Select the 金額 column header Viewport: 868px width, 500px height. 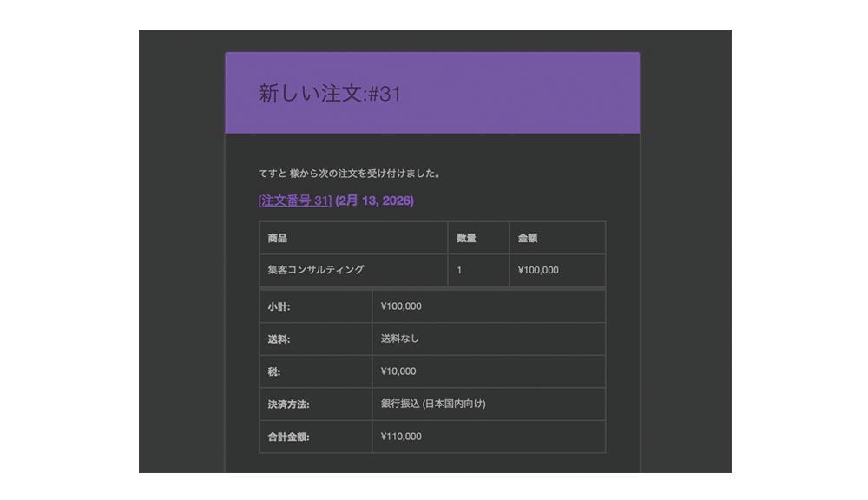pyautogui.click(x=528, y=238)
